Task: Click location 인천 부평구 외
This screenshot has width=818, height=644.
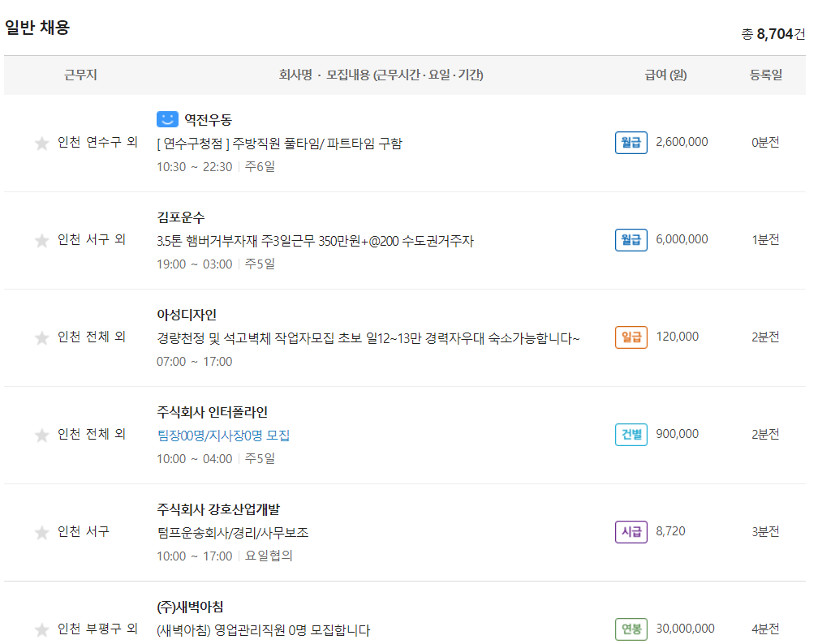Action: pyautogui.click(x=97, y=629)
